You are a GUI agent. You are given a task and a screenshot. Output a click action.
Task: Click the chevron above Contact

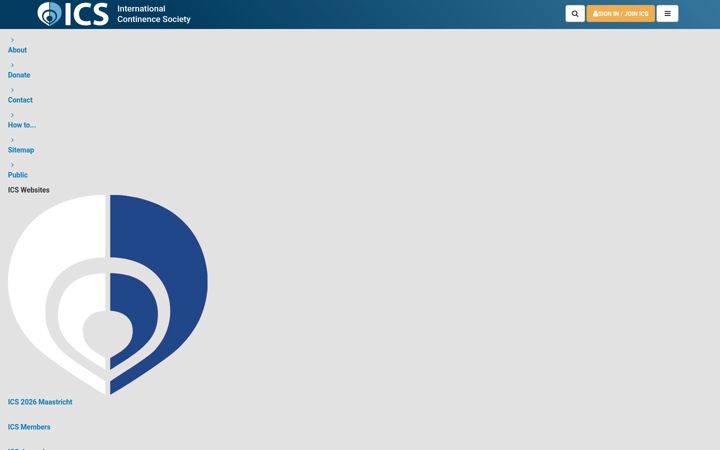coord(12,90)
